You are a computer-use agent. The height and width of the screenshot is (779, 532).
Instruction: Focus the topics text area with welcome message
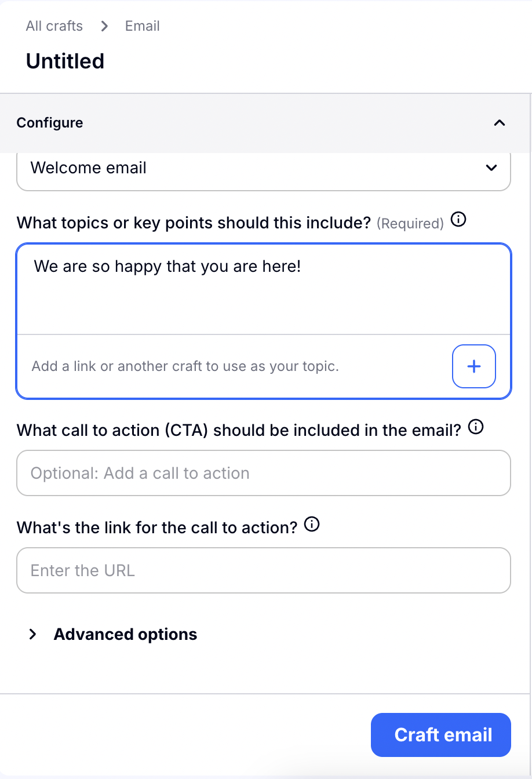[x=264, y=290]
